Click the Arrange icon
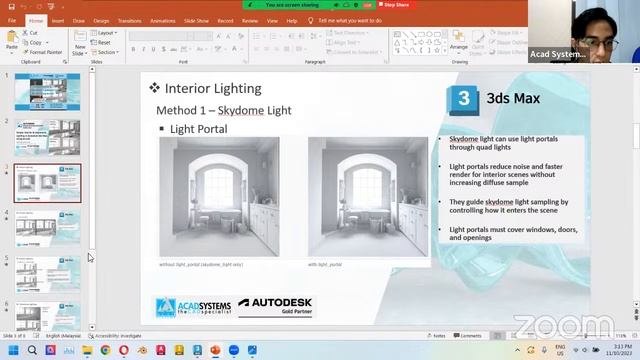The width and height of the screenshot is (640, 360). 458,40
